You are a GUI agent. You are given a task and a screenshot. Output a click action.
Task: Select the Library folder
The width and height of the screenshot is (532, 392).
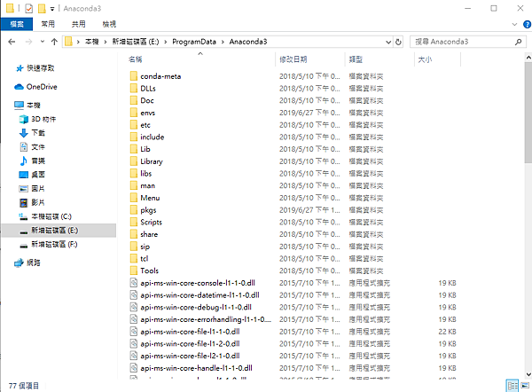click(x=152, y=161)
